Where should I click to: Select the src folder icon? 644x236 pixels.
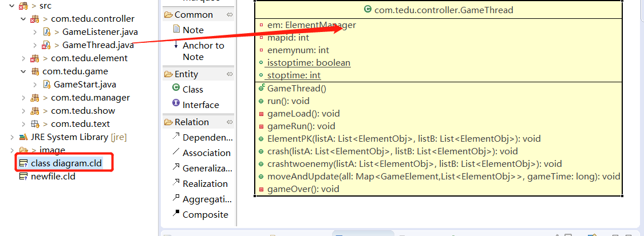point(23,6)
